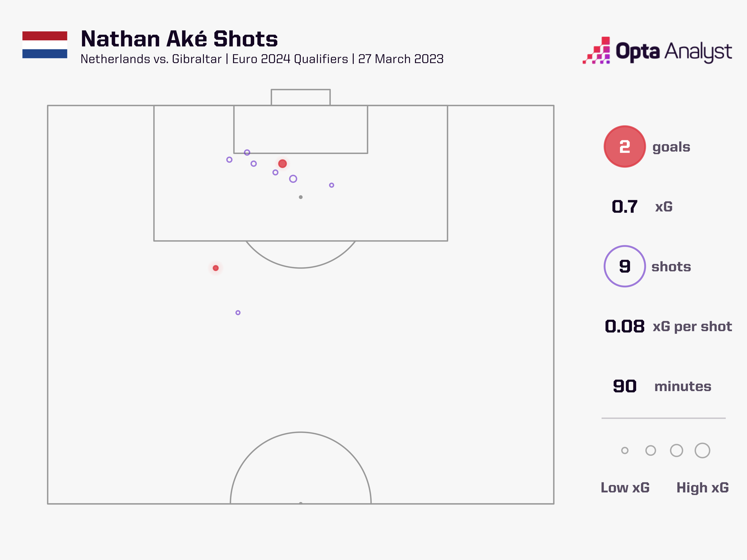
Task: Click the Netherlands flag icon
Action: click(45, 45)
